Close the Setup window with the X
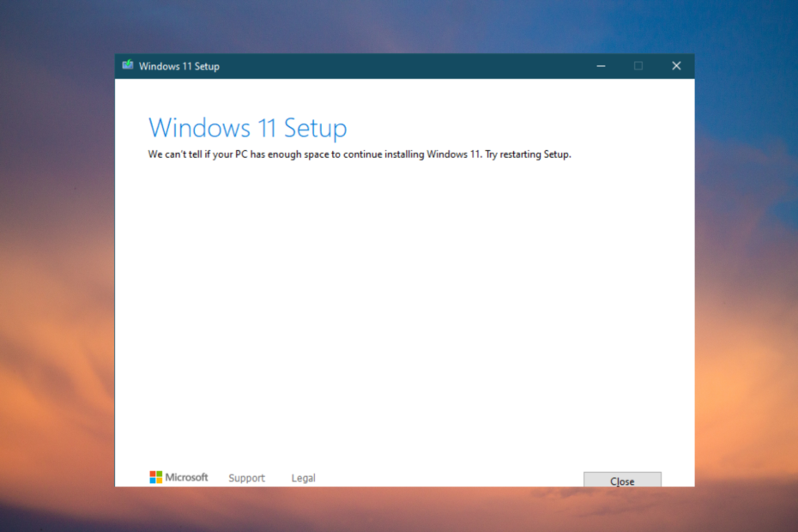The image size is (798, 532). click(676, 66)
